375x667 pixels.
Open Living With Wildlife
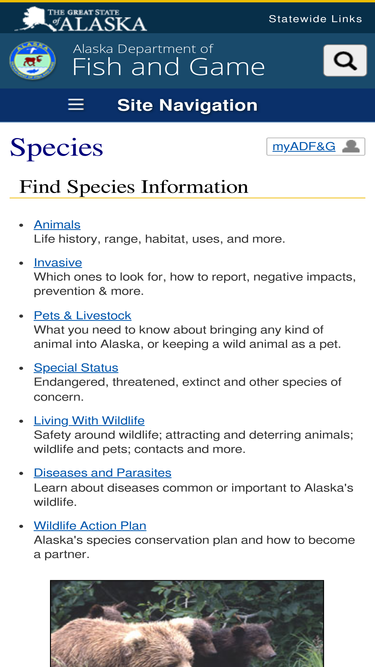[89, 420]
